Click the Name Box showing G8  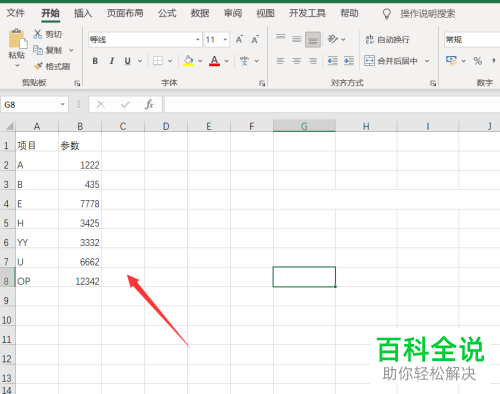[x=34, y=105]
